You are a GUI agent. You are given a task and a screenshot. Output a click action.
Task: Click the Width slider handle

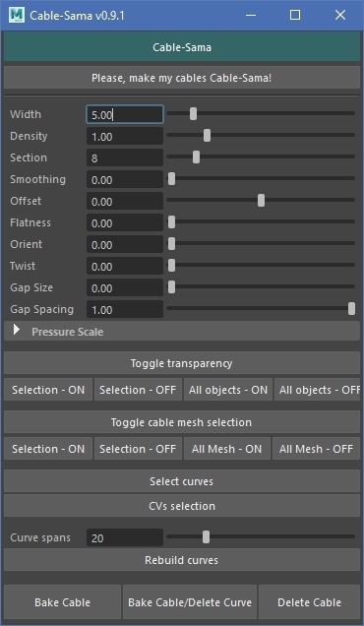tap(193, 114)
